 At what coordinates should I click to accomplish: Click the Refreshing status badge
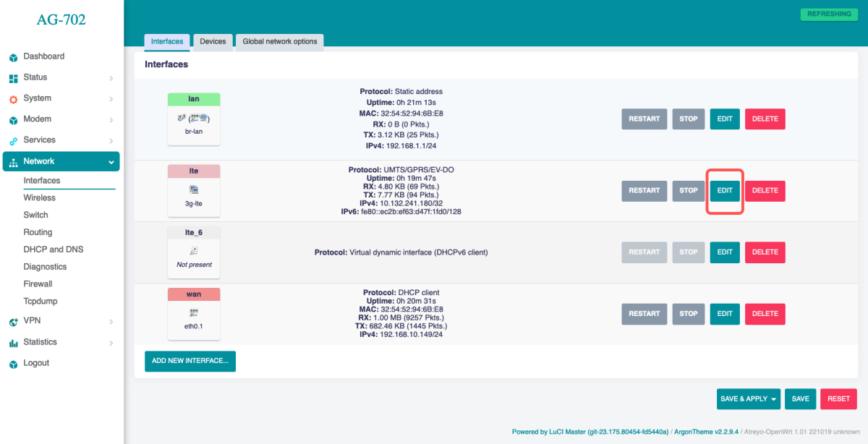click(x=829, y=14)
